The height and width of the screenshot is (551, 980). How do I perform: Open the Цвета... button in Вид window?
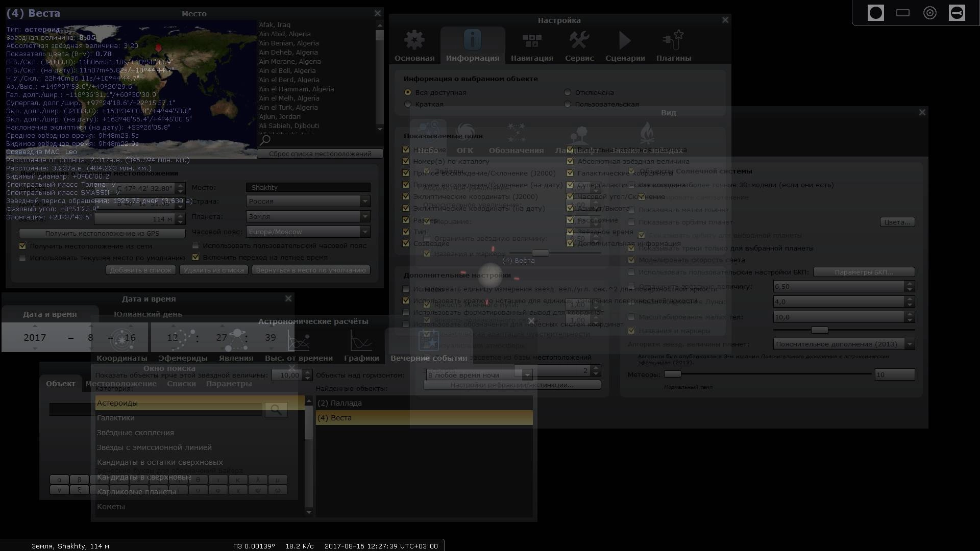897,222
